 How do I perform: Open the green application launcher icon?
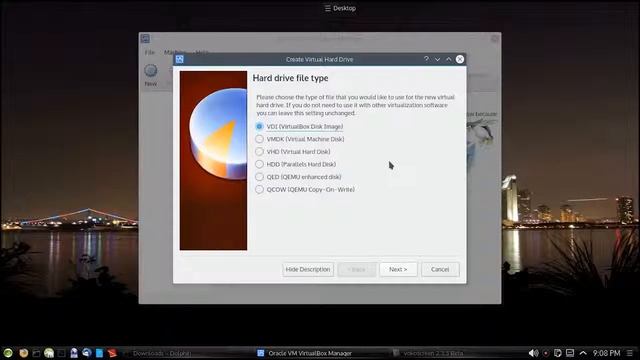pyautogui.click(x=8, y=353)
